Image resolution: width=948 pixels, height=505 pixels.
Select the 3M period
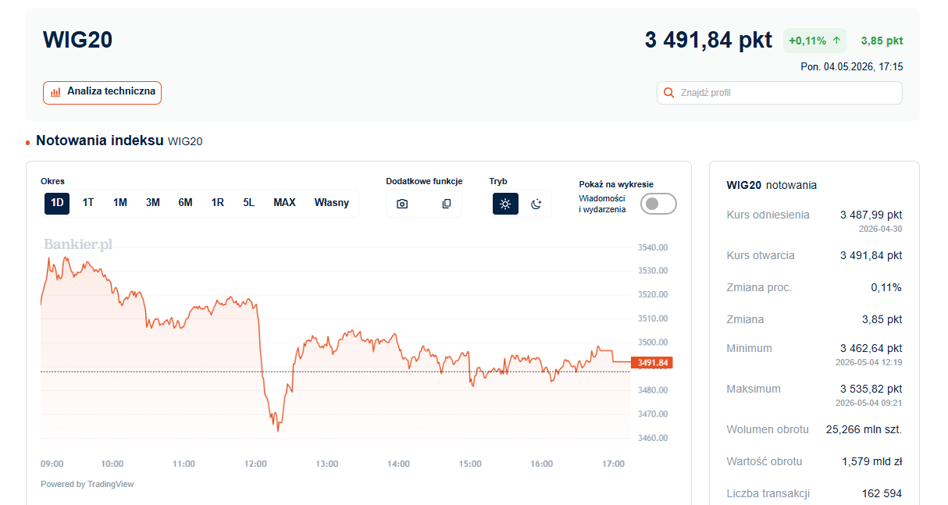[153, 203]
